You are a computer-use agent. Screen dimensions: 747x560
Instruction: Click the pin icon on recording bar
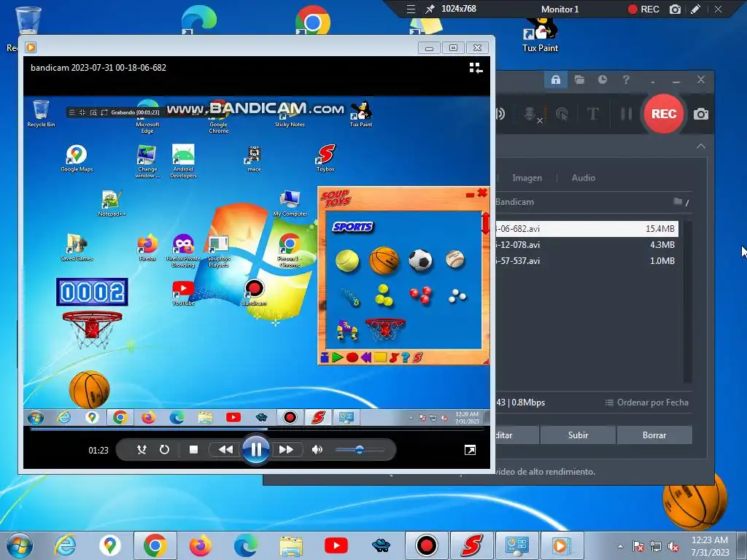(x=430, y=9)
